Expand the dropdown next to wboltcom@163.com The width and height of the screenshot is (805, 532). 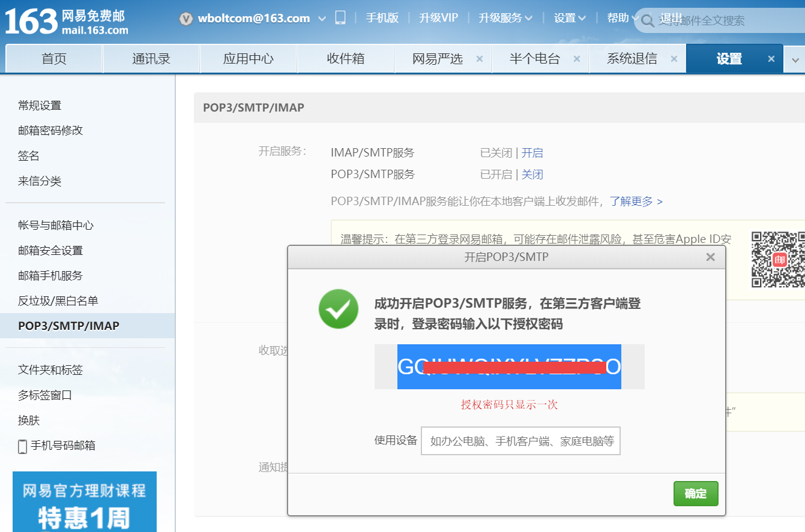322,19
